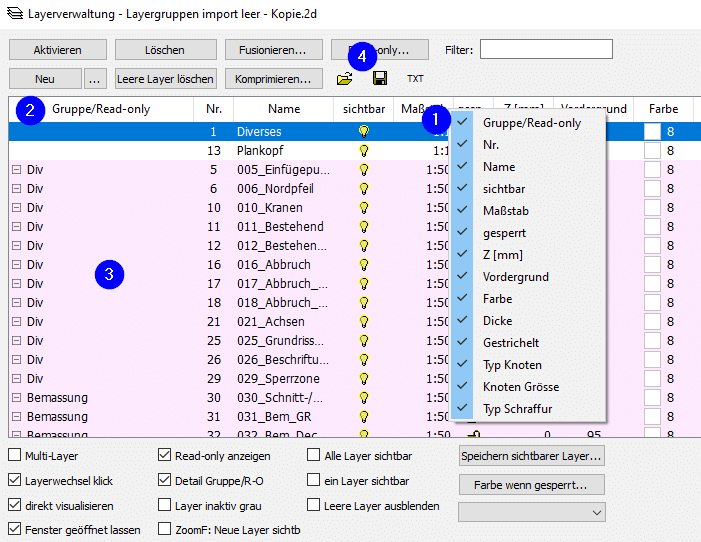
Task: Collapse Div group at layer 012_Bestehen
Action: click(x=17, y=246)
